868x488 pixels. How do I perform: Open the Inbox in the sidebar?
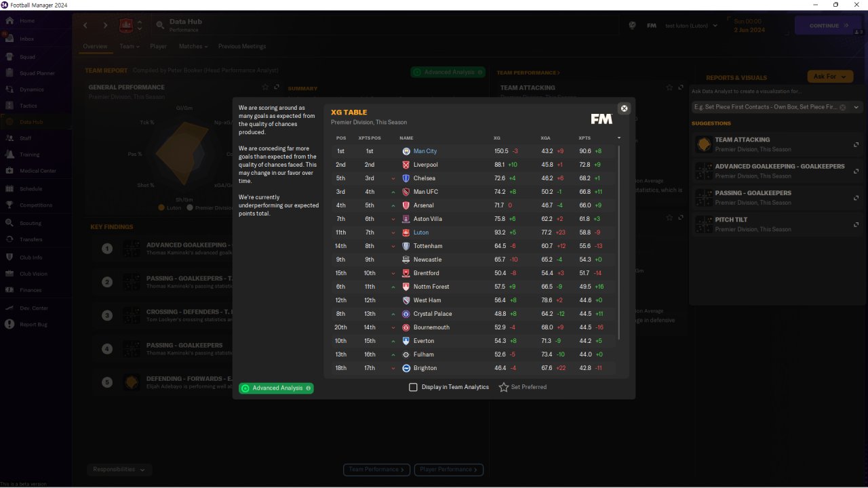(x=27, y=39)
